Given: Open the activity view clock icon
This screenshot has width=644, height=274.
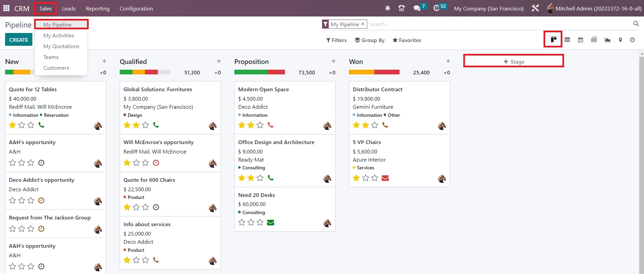Looking at the screenshot, I should pos(632,40).
